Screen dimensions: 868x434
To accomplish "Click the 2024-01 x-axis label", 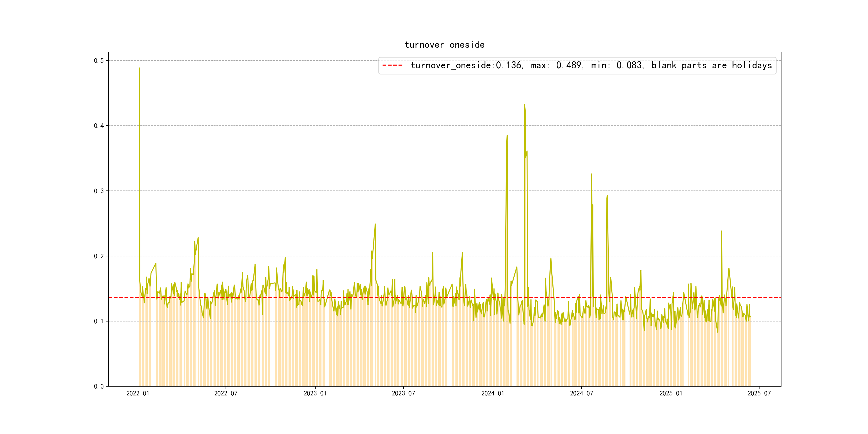I will (492, 393).
